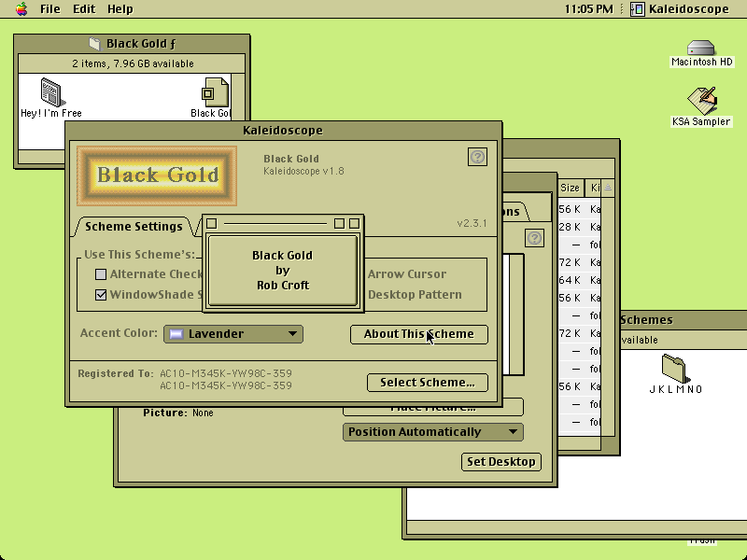Image resolution: width=747 pixels, height=560 pixels.
Task: Open the Accent Color Lavender dropdown
Action: (233, 334)
